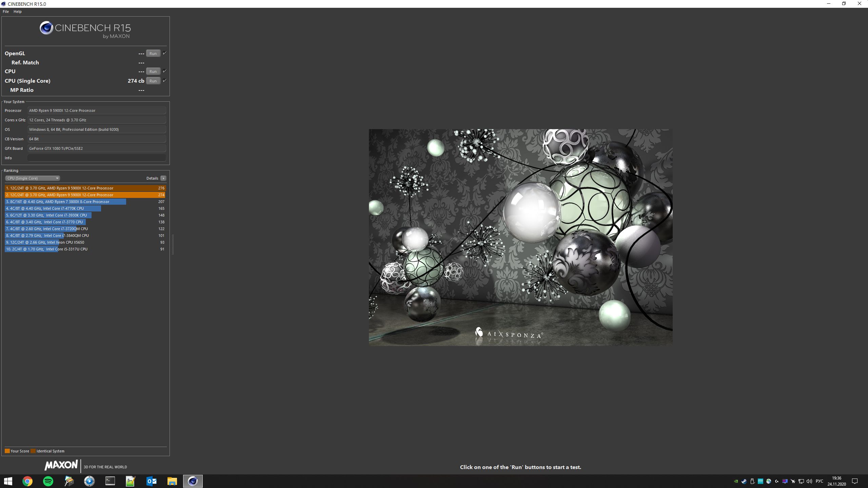Run the OpenGL benchmark test
Viewport: 868px width, 488px height.
[153, 53]
